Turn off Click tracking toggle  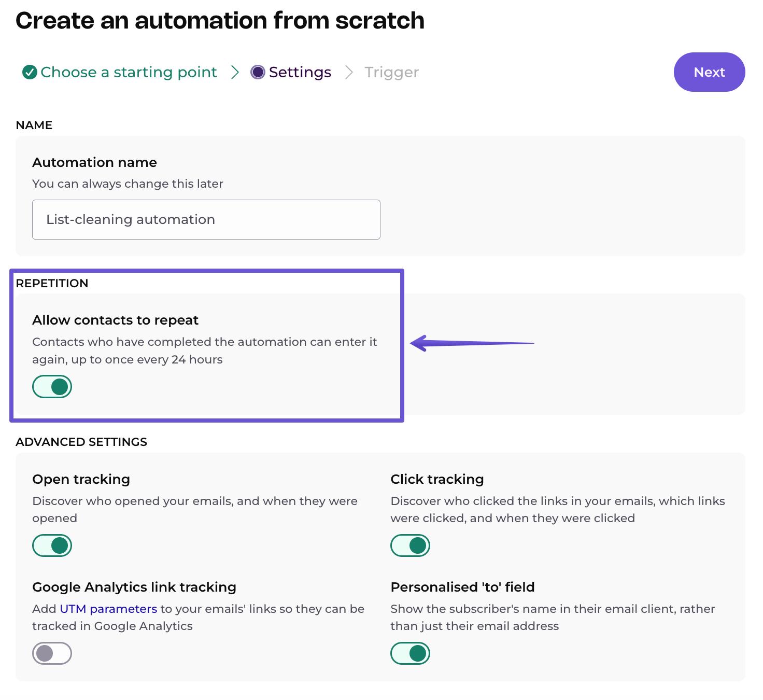pos(410,545)
